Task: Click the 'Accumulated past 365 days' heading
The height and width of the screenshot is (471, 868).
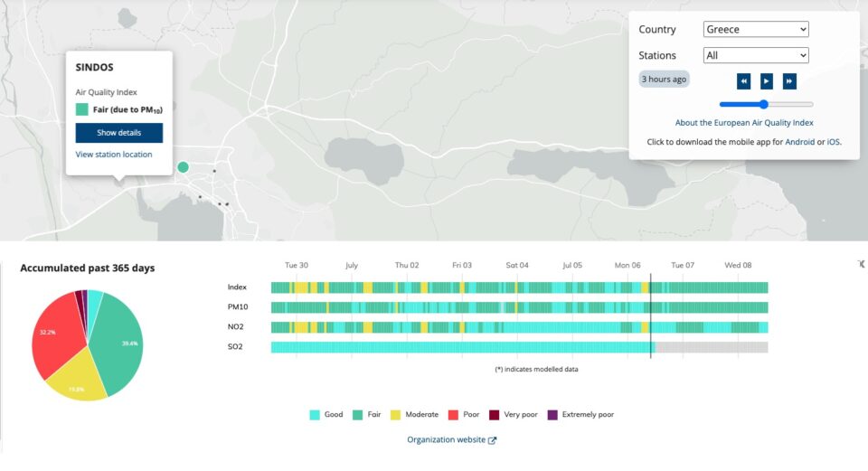Action: tap(88, 268)
